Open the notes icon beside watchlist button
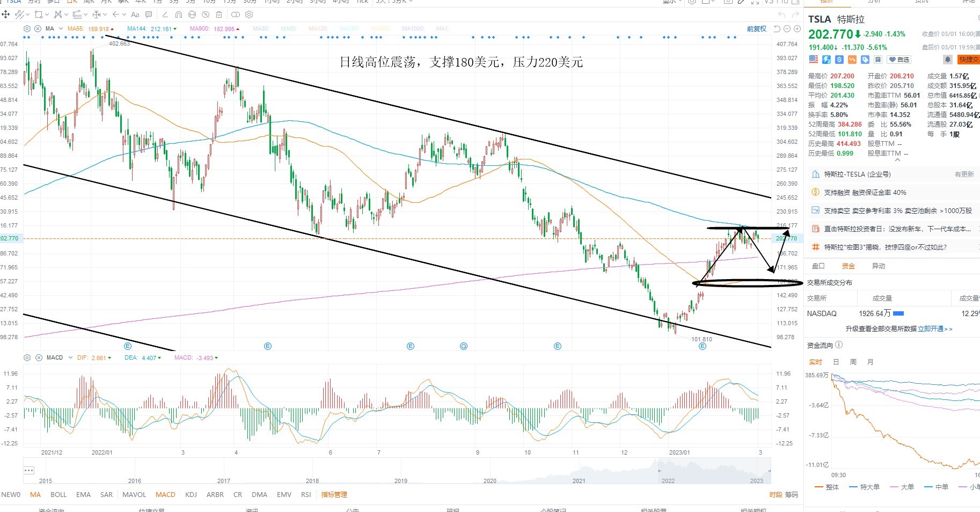The image size is (980, 512). (x=878, y=60)
